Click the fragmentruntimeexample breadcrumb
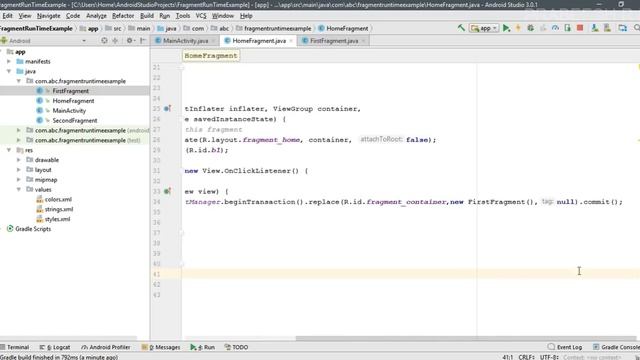Viewport: 640px width, 360px height. click(x=278, y=29)
